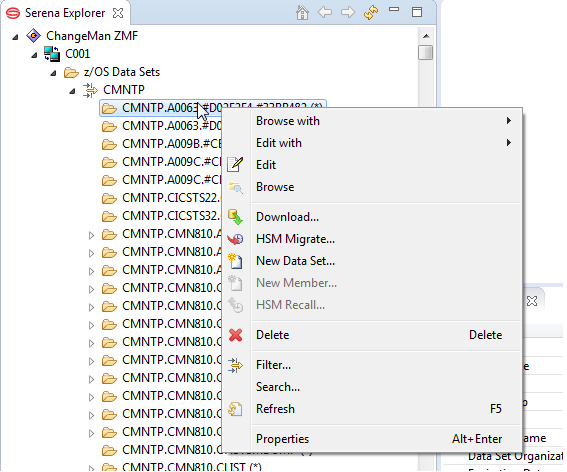Click the C001 server icon
This screenshot has height=472, width=567.
pos(52,54)
